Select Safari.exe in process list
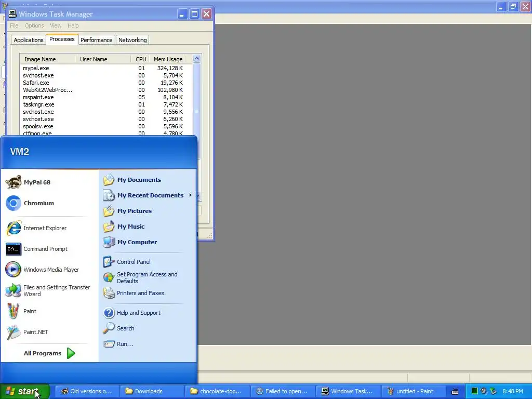Image resolution: width=532 pixels, height=399 pixels. (106, 83)
